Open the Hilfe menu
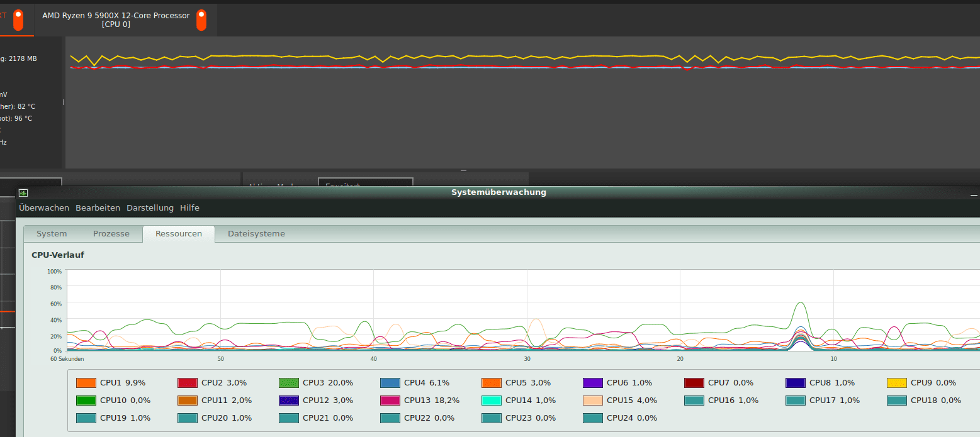 coord(189,207)
